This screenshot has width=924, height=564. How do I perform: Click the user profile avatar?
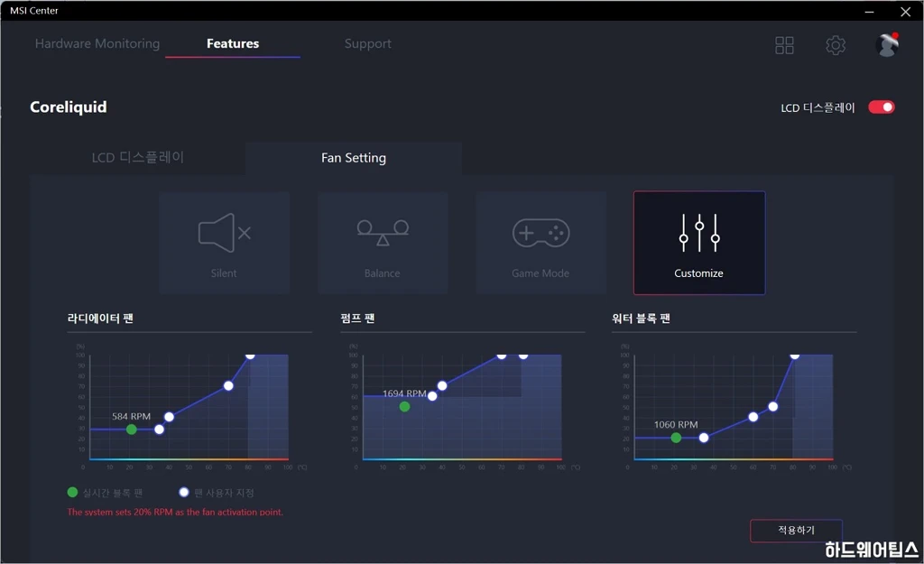[886, 45]
